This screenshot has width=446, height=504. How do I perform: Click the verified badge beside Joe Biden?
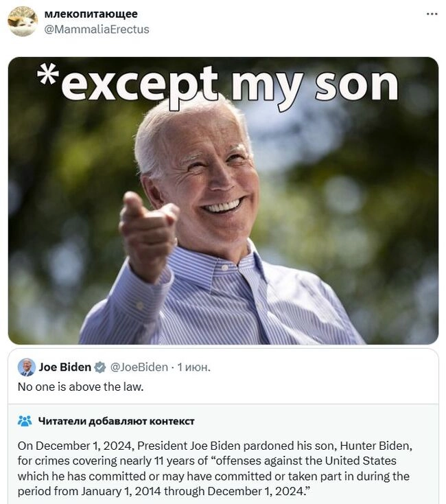pyautogui.click(x=99, y=367)
